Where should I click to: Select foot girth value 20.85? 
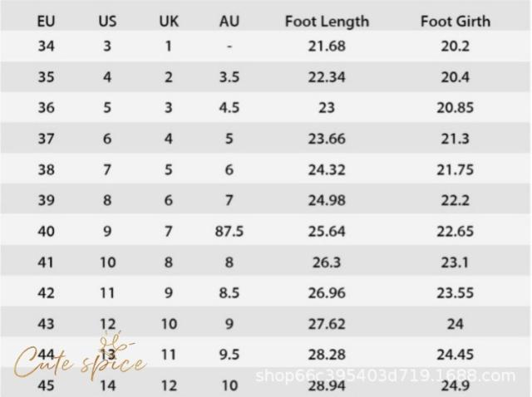coord(455,108)
